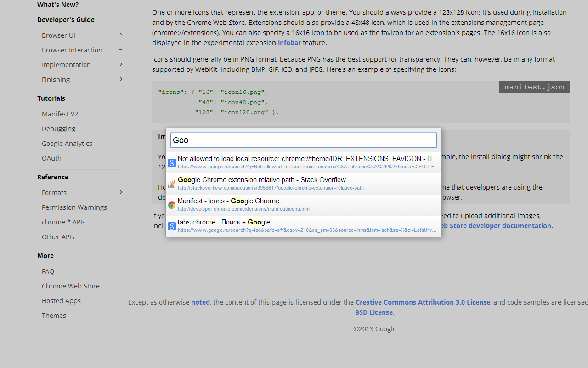Expand the Finishing section arrow
Screen dimensions: 588x368
tap(120, 79)
